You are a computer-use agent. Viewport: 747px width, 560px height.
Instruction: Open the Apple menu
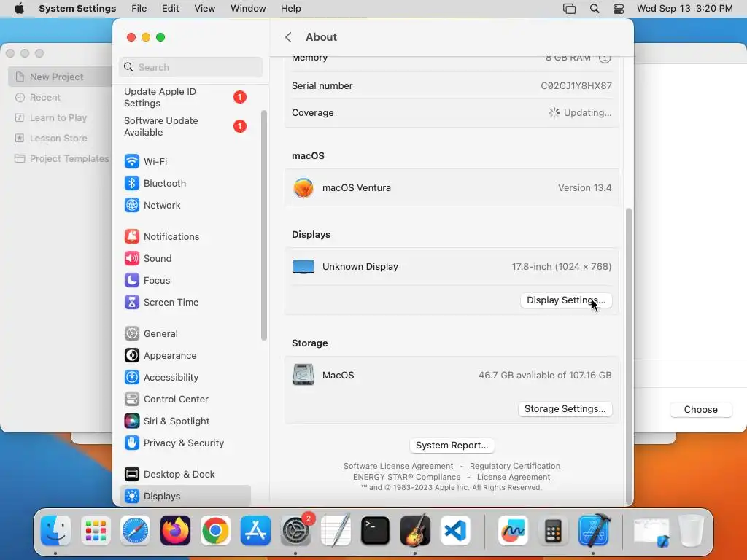coord(19,9)
